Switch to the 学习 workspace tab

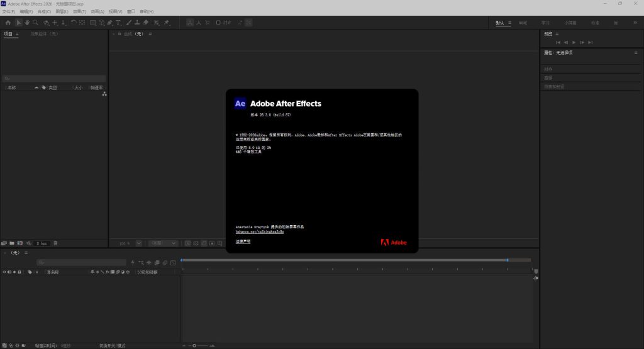[545, 23]
